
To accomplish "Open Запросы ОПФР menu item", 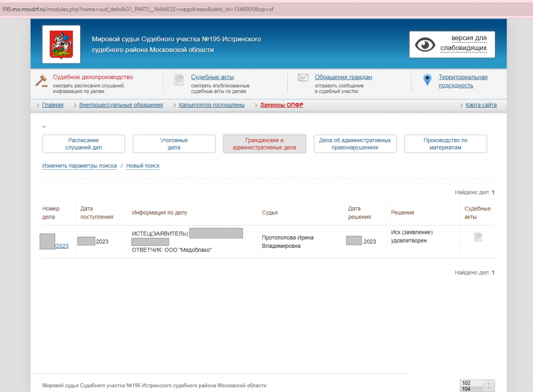I will (x=282, y=105).
